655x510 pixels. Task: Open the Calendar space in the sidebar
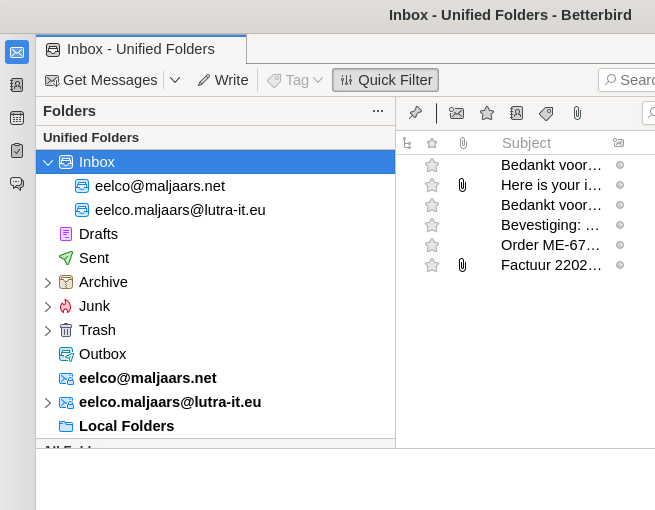[x=17, y=118]
